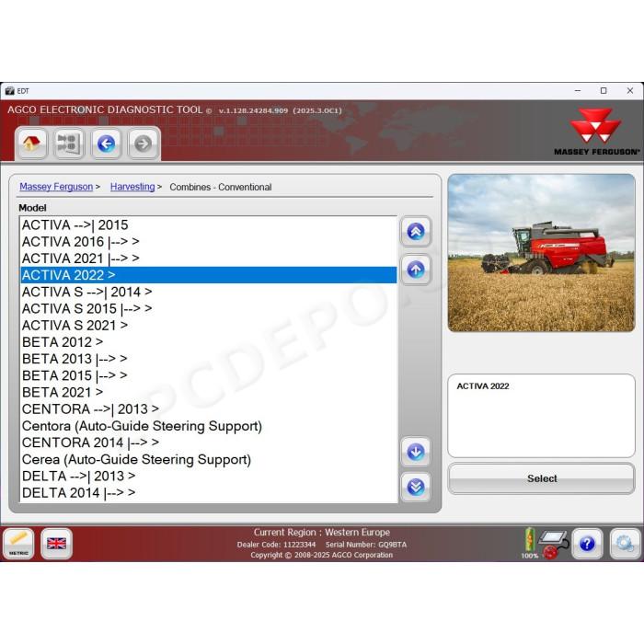Select ACTIVA 2021 |--> model
644x644 pixels.
coord(209,259)
